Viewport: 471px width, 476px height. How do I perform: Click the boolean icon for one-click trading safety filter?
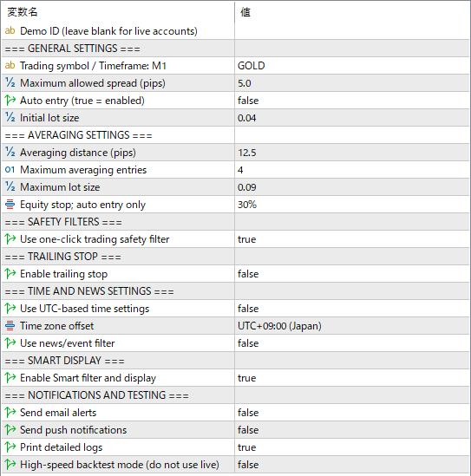[10, 239]
